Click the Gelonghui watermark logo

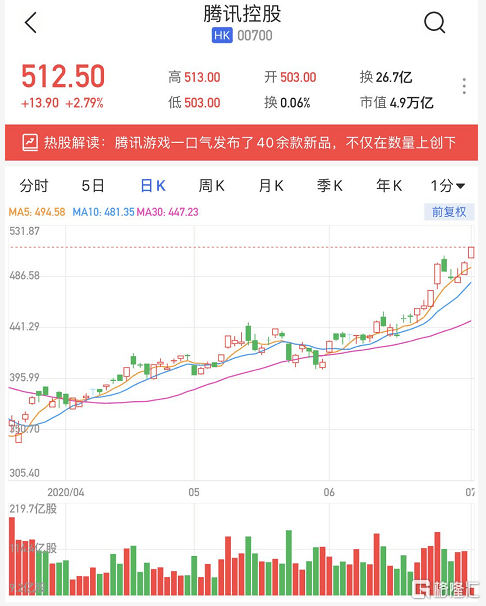coord(445,589)
